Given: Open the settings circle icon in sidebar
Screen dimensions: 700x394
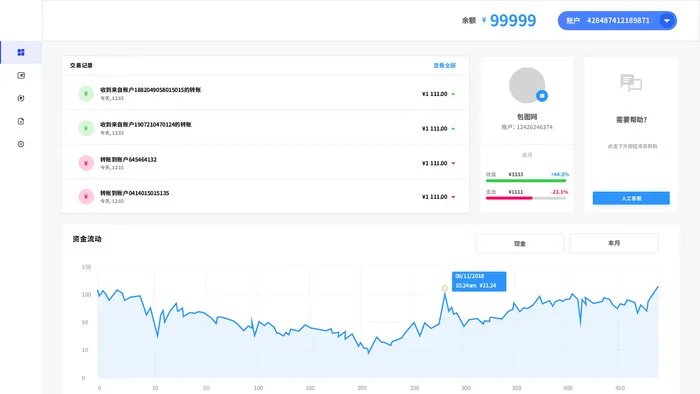Looking at the screenshot, I should coord(21,144).
